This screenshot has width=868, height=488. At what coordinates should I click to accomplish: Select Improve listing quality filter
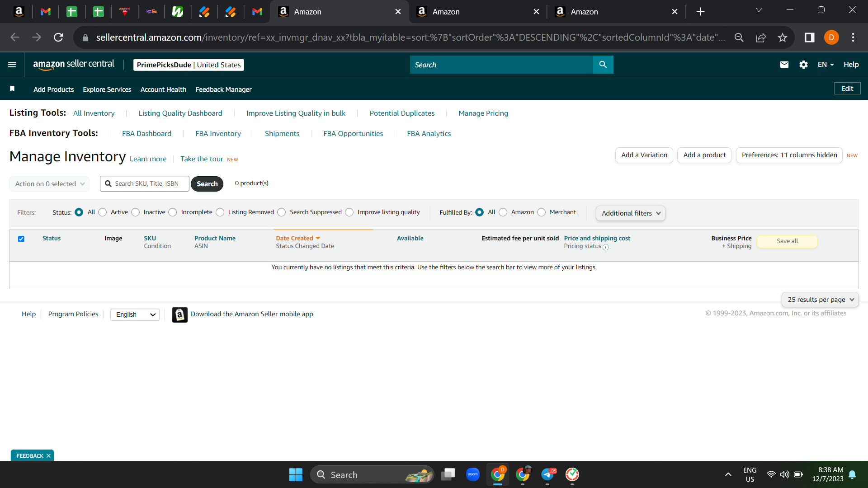349,212
